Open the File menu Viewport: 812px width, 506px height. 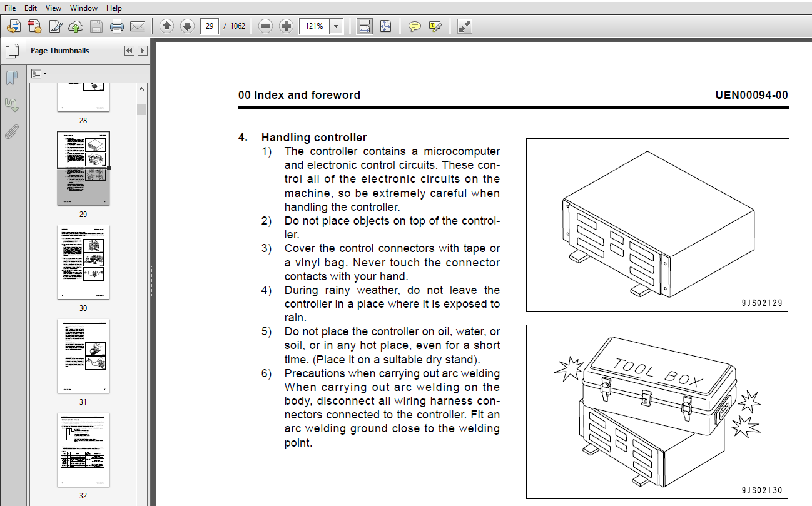pos(10,8)
